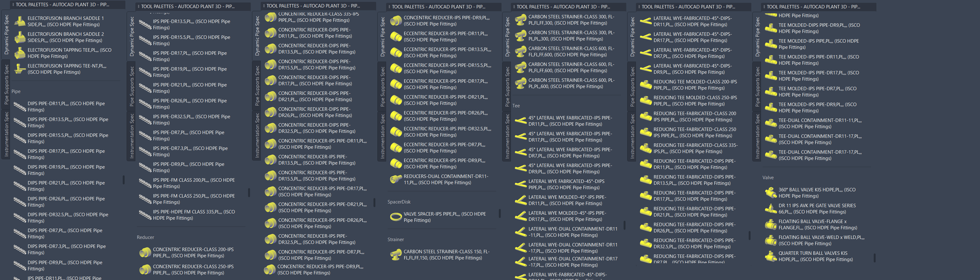Click the scrollbar thumb in the valve palette
980x280 pixels.
(x=875, y=258)
